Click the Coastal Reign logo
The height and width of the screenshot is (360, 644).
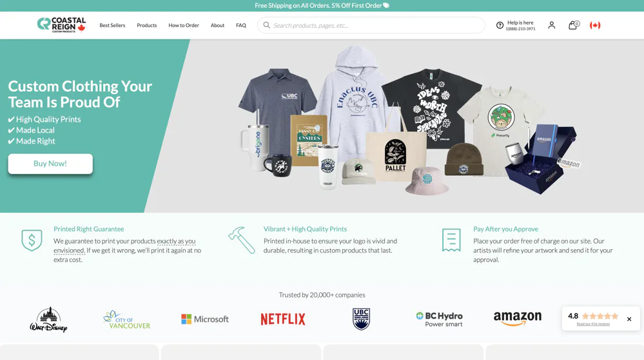[62, 25]
